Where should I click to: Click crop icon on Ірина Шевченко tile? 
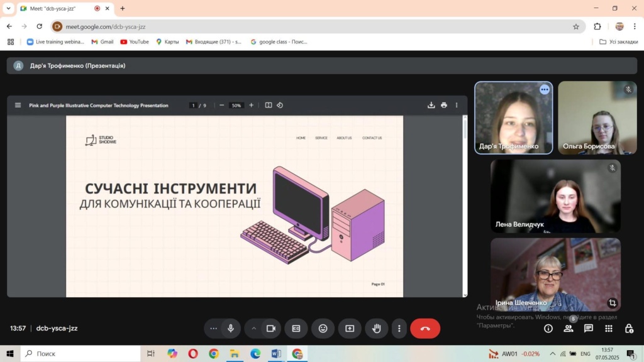[613, 303]
